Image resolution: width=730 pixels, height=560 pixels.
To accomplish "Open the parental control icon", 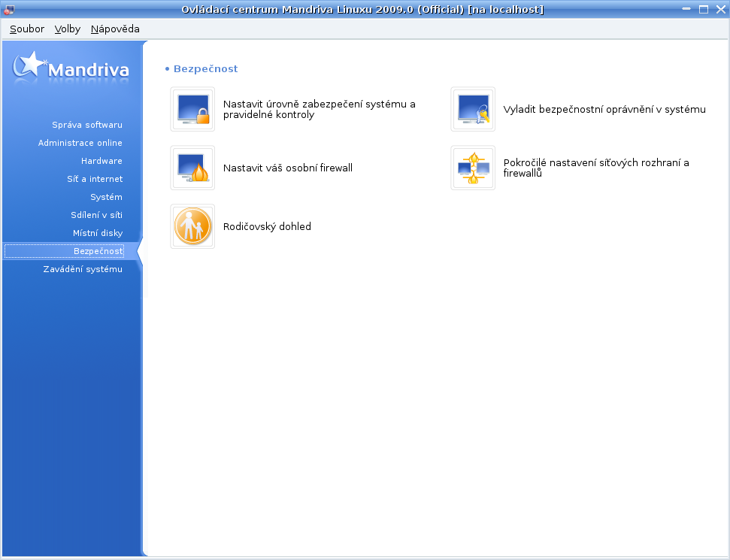I will pos(192,227).
